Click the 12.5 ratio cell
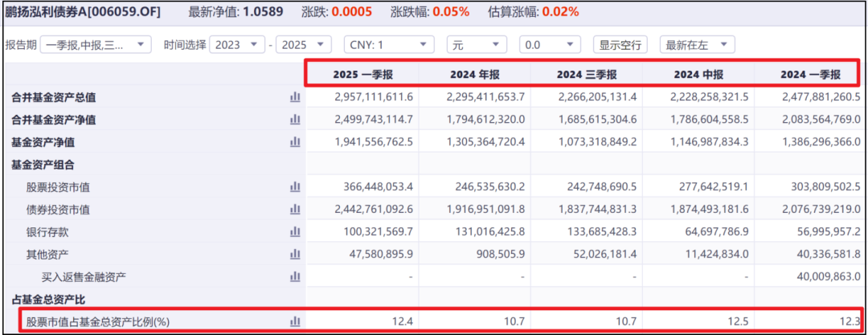Screen dimensions: 868x335 click(739, 321)
